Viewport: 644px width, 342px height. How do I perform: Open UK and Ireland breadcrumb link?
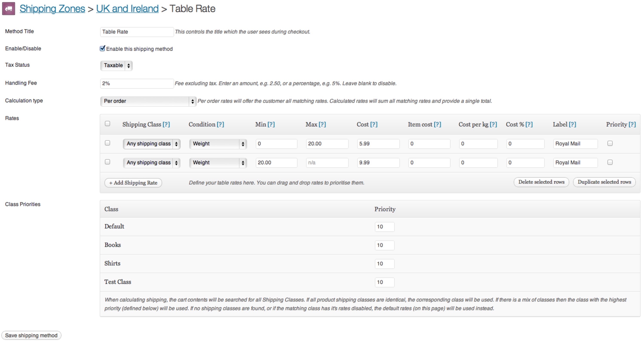tap(127, 9)
